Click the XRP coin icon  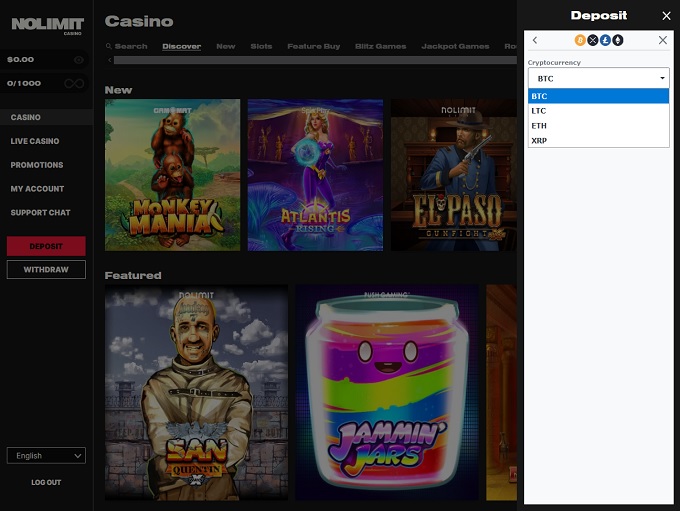[x=592, y=40]
